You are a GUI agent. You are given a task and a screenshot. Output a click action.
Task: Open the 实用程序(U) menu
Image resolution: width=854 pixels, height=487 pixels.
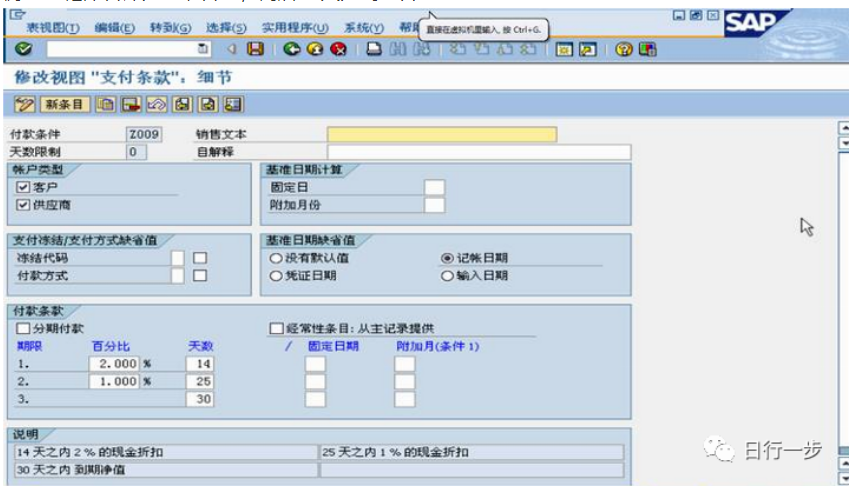(295, 27)
